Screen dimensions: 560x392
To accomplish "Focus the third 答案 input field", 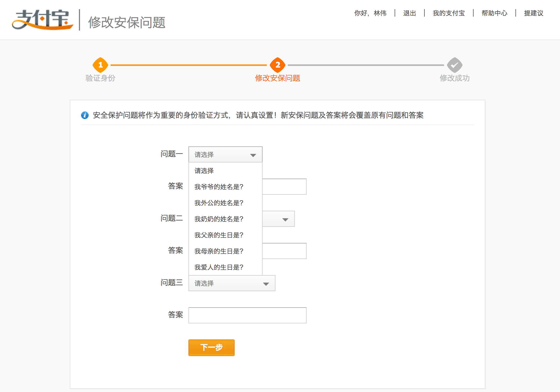I will point(247,315).
